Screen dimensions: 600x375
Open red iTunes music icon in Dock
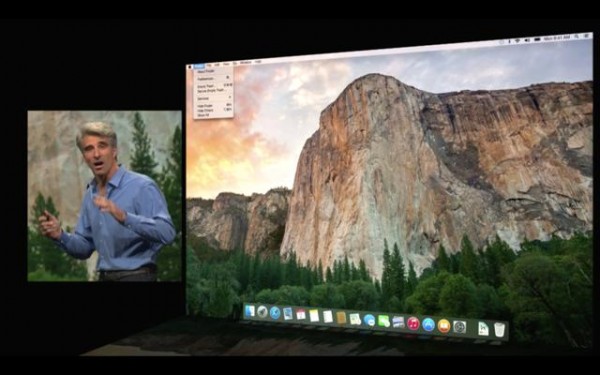(413, 323)
